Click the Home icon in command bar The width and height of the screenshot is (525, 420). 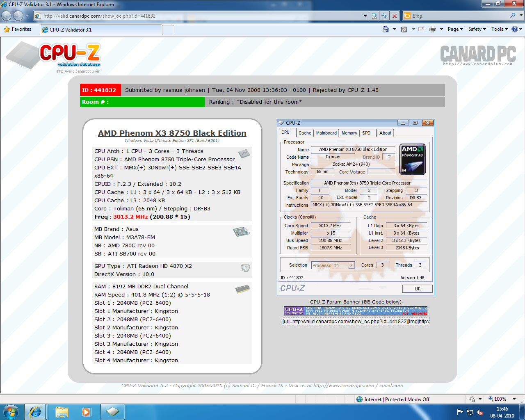tap(386, 29)
